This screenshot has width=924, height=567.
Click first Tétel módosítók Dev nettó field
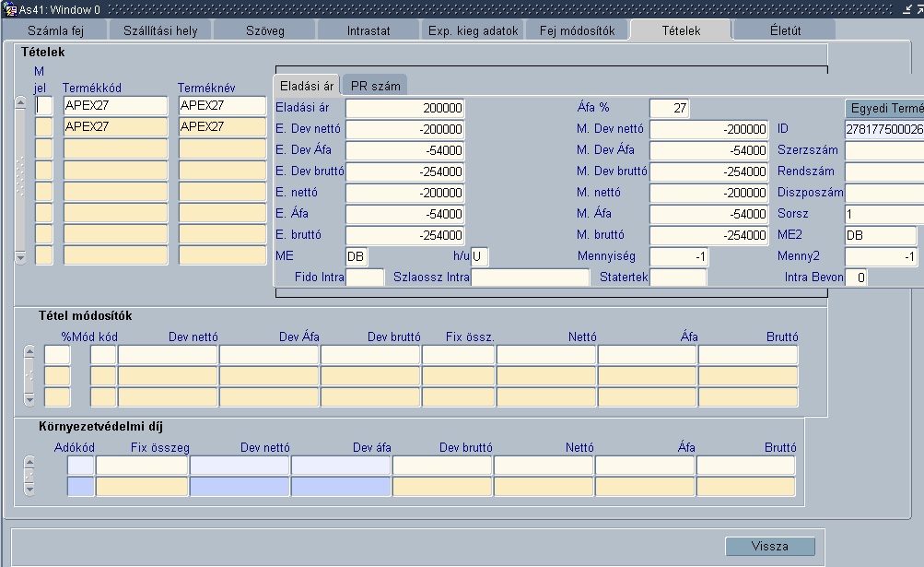(168, 355)
